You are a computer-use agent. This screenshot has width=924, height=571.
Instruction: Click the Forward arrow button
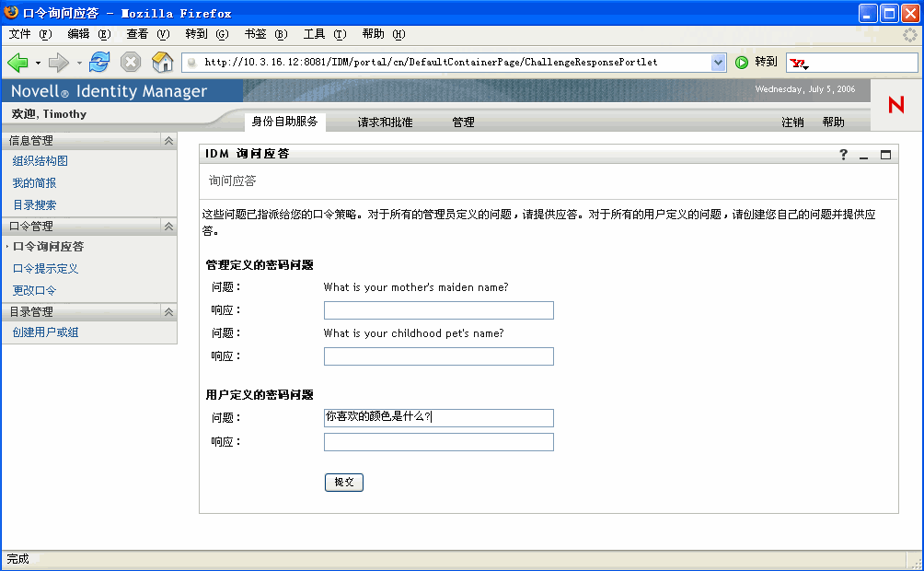tap(58, 62)
